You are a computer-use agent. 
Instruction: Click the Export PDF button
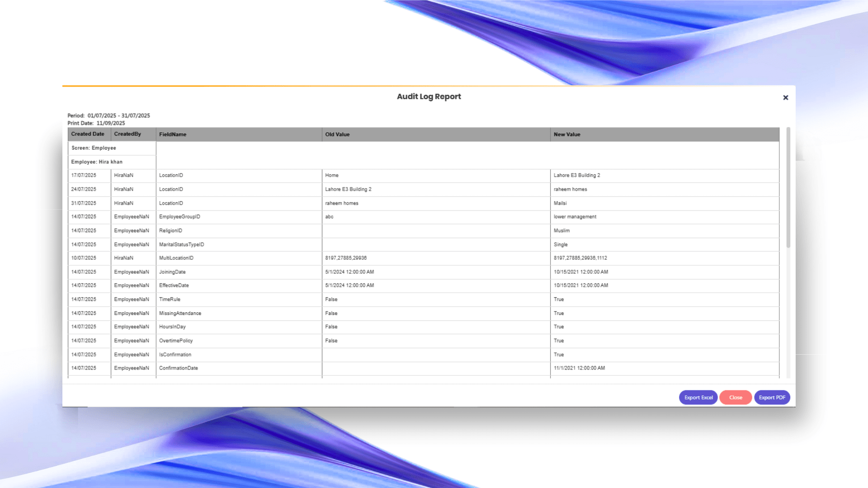click(772, 398)
